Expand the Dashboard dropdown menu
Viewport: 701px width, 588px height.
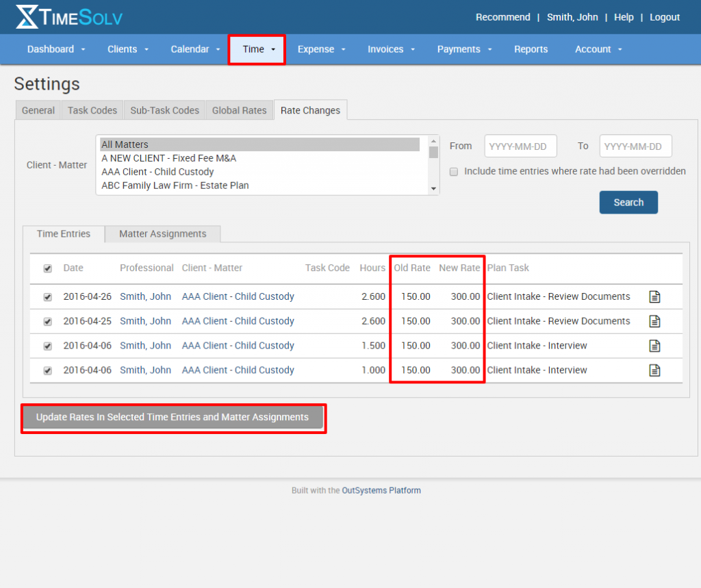(56, 49)
